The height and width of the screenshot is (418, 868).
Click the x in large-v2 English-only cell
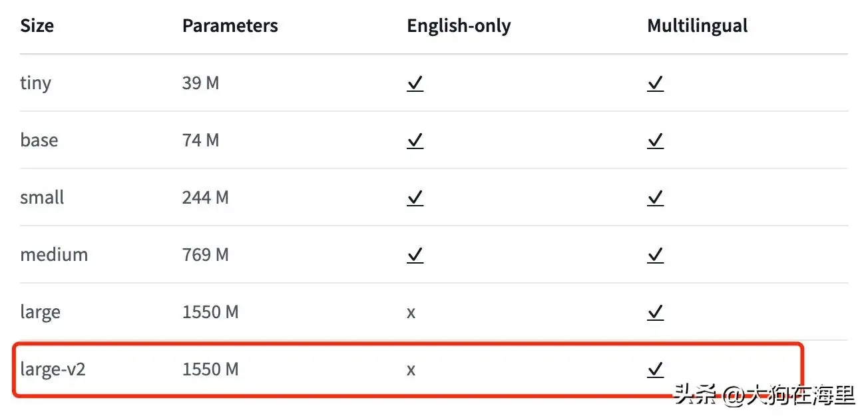point(411,369)
